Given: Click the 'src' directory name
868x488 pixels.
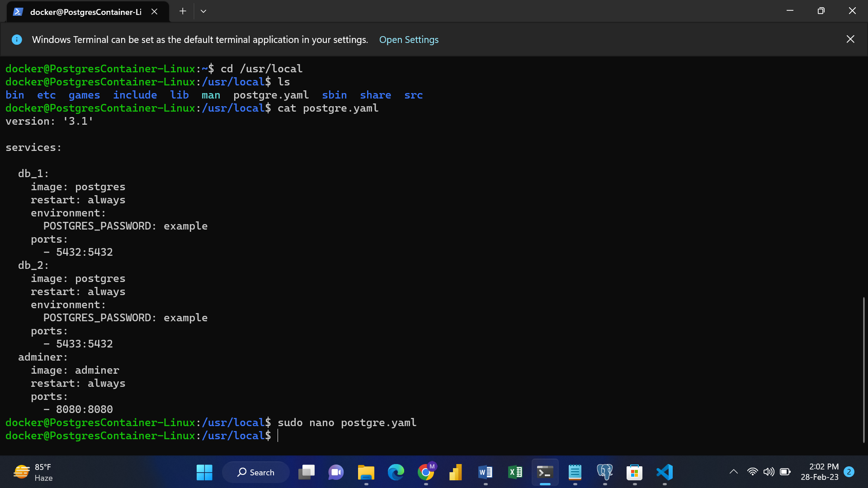Looking at the screenshot, I should (x=414, y=95).
